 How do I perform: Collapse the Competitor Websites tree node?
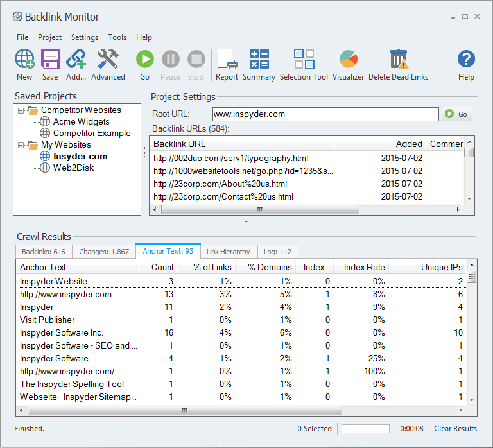coord(21,110)
